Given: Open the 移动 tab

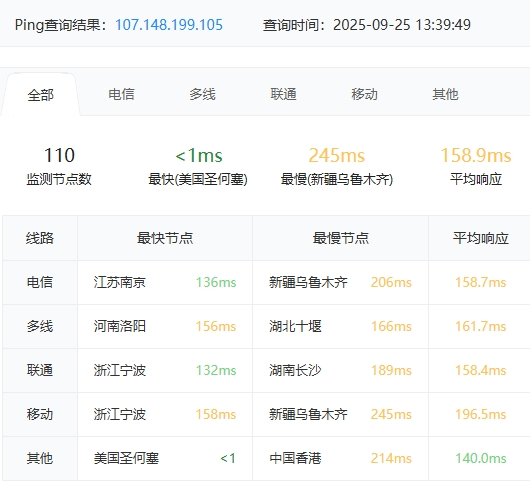Looking at the screenshot, I should pos(364,94).
